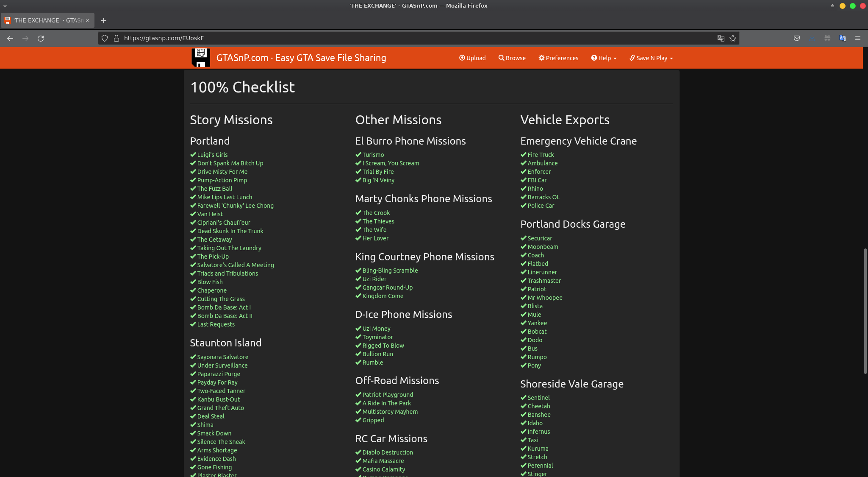Expand the Save N Play dropdown
The image size is (868, 477).
point(651,58)
